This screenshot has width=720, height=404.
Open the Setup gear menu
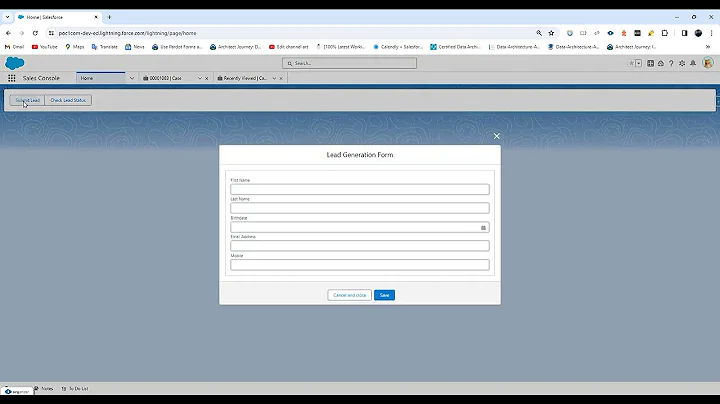point(682,63)
